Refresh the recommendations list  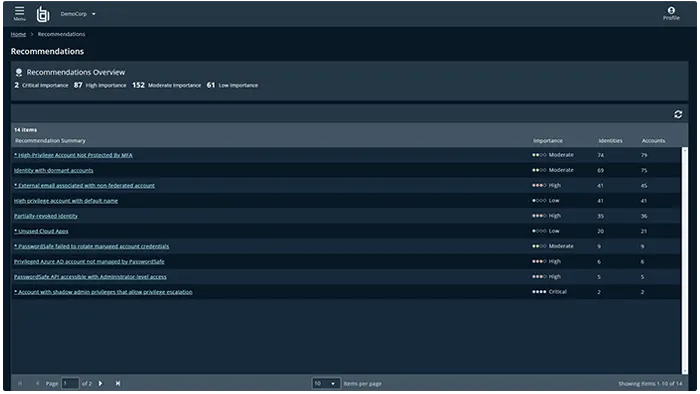click(678, 114)
